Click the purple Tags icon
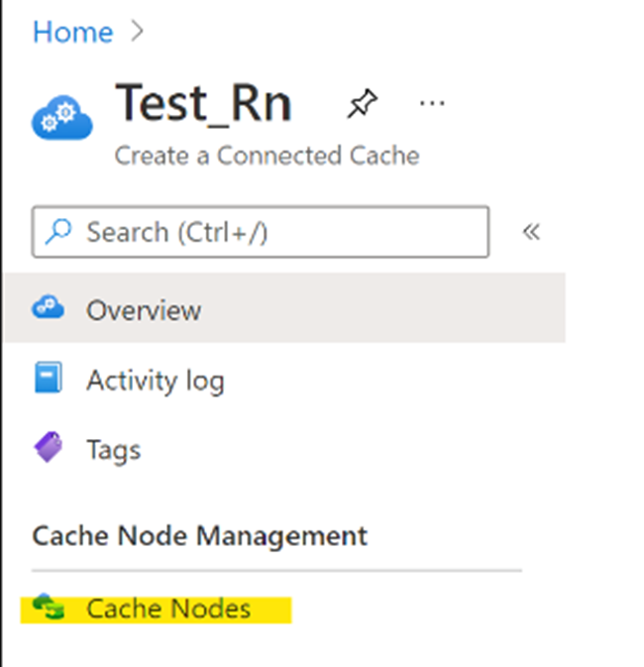 click(49, 447)
